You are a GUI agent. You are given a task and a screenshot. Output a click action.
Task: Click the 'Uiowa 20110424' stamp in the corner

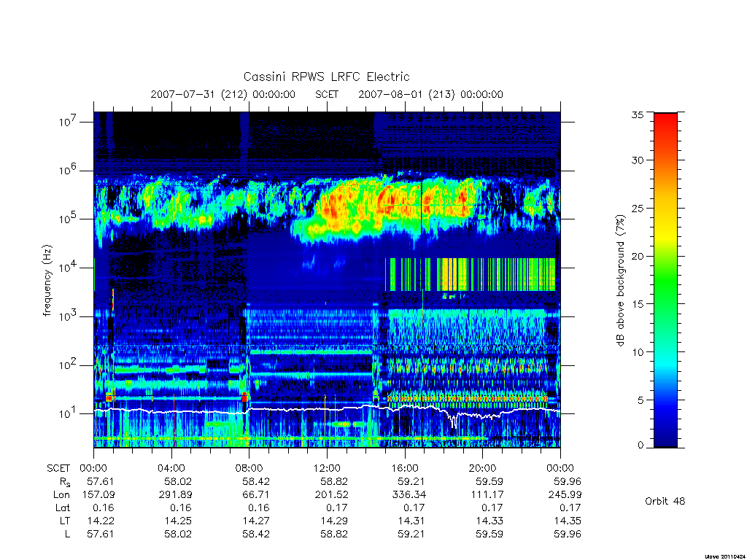(x=724, y=556)
